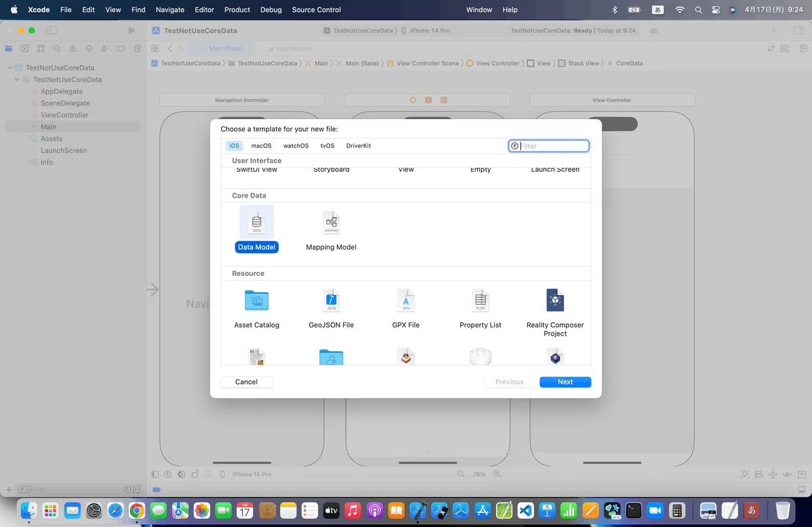This screenshot has height=527, width=812.
Task: Click the Cancel button
Action: (x=246, y=382)
